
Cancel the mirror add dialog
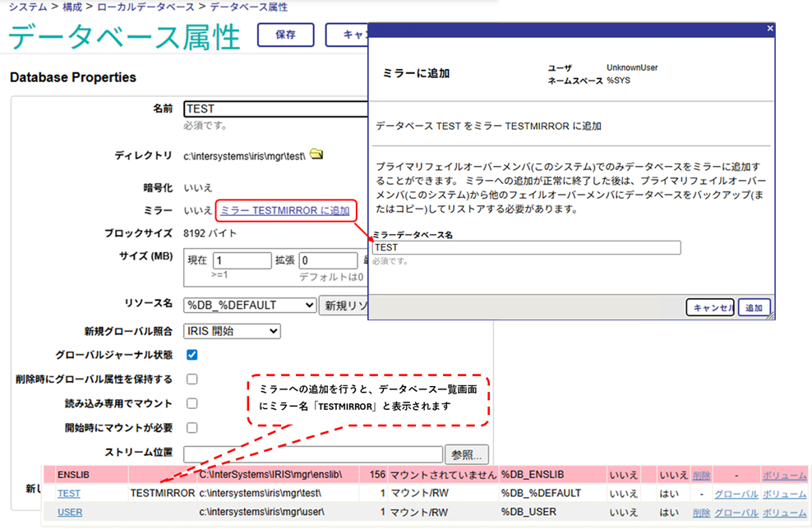tap(710, 307)
